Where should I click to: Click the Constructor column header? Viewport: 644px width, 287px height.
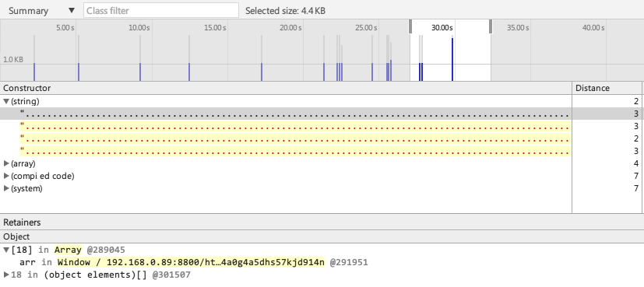click(286, 88)
